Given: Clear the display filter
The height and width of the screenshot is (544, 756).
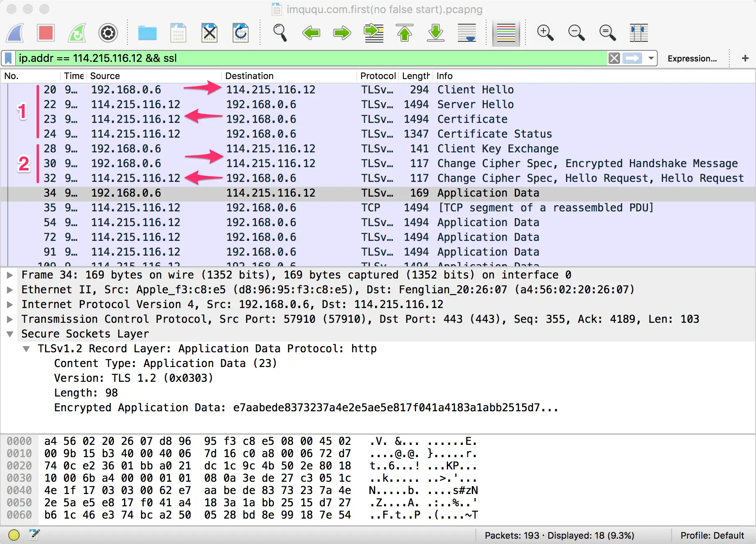Looking at the screenshot, I should tap(614, 58).
